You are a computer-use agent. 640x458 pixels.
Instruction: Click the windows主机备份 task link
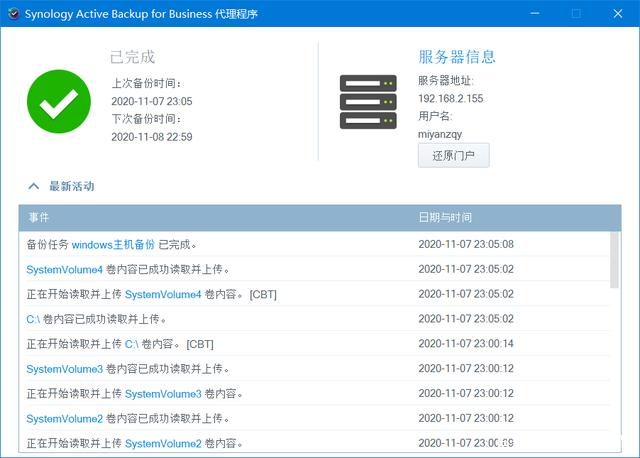click(113, 245)
